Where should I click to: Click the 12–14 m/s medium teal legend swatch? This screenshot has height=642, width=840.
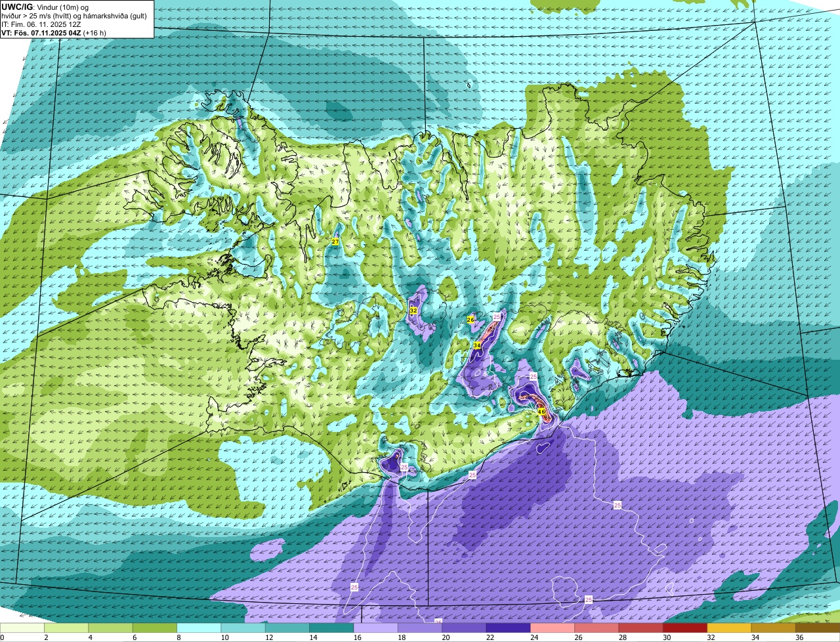point(287,628)
